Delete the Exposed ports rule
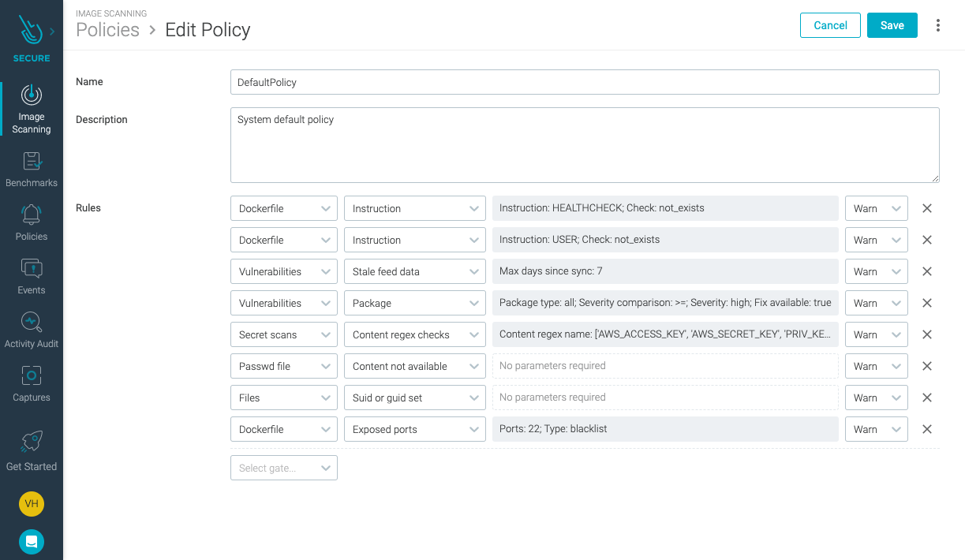 coord(927,429)
